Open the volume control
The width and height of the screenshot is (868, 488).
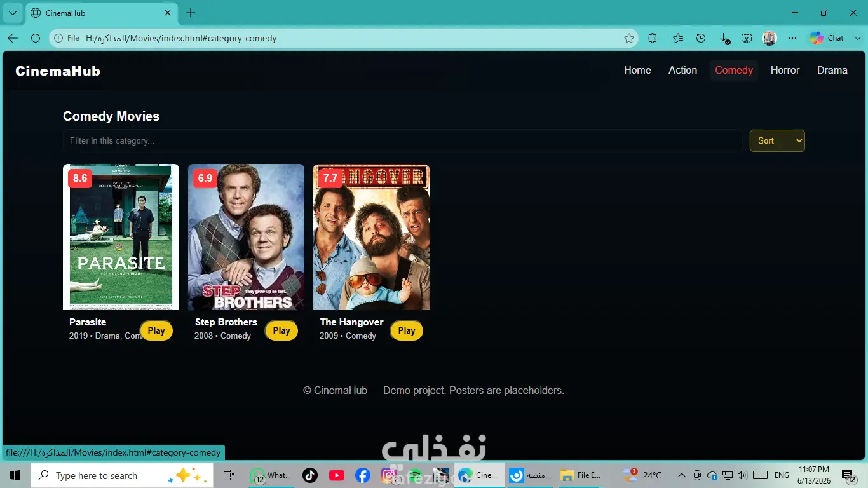(742, 475)
